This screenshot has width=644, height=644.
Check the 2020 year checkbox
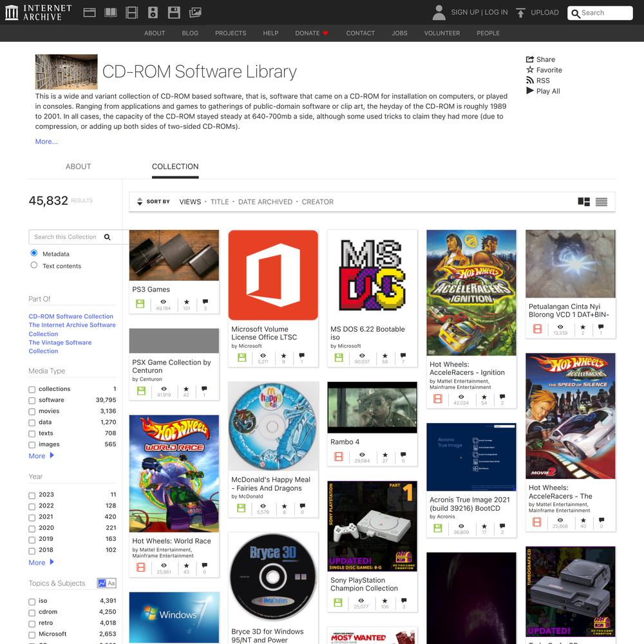coord(32,529)
